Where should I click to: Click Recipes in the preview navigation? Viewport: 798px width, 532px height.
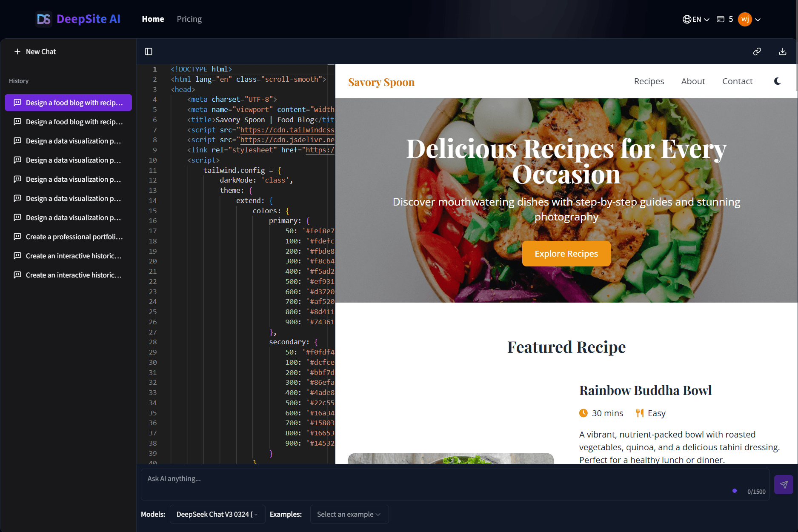click(x=649, y=81)
